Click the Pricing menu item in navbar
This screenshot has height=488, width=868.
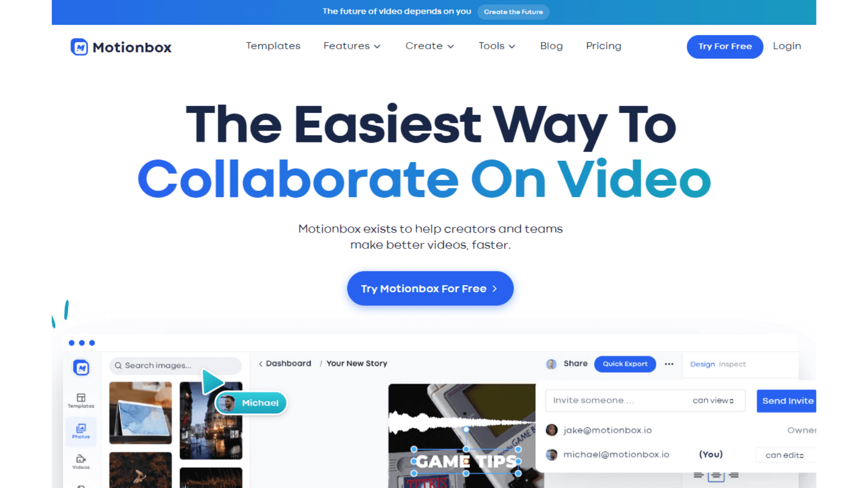pos(603,46)
